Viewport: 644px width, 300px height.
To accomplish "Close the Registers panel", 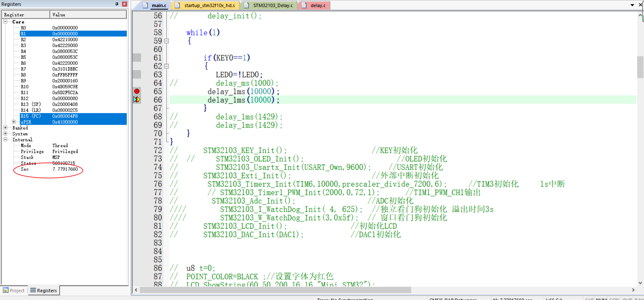I will tap(125, 4).
